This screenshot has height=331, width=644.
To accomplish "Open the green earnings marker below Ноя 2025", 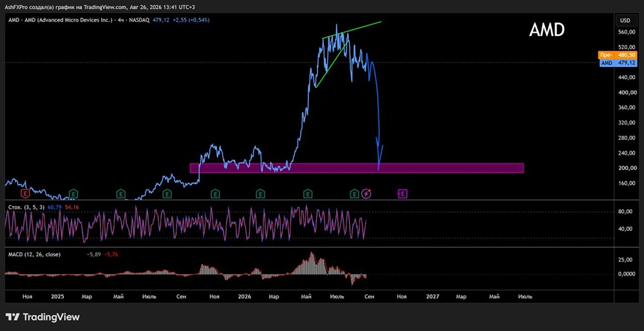I will tap(215, 193).
